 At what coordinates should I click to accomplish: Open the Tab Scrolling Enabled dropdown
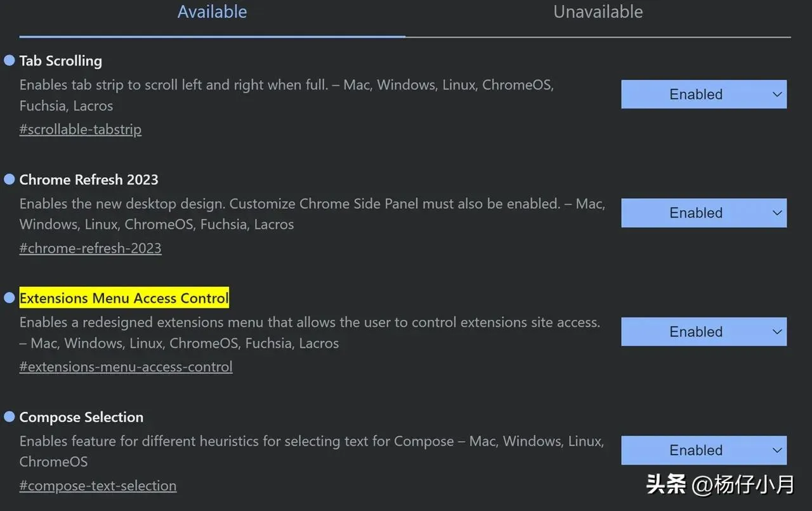coord(704,95)
